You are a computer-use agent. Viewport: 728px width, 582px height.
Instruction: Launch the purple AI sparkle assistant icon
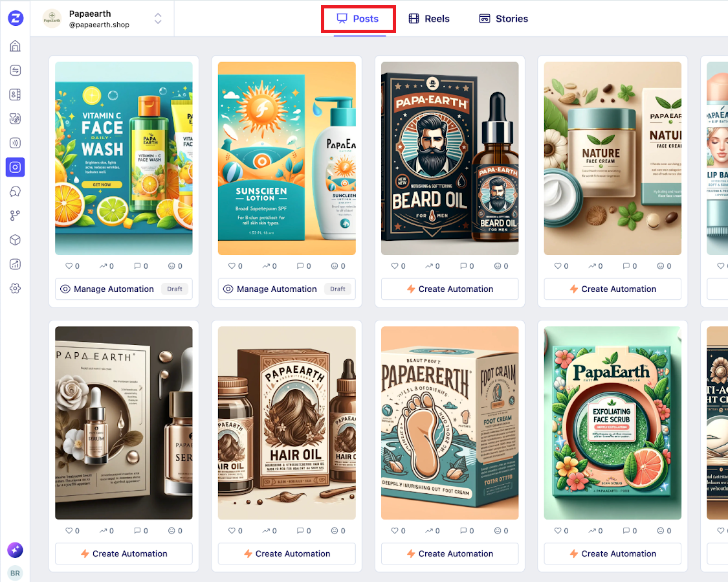tap(16, 550)
